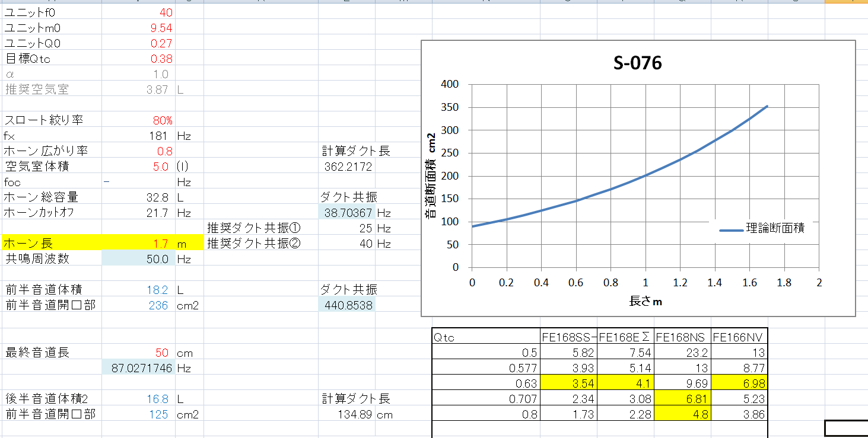Select ホーン広がり率 value 0.8 in red
The height and width of the screenshot is (438, 868).
[138, 151]
